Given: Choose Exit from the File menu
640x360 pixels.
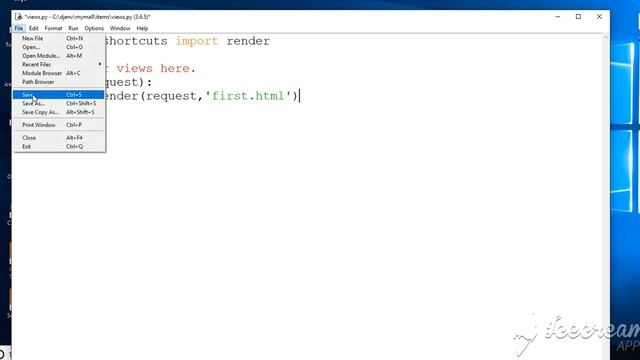Looking at the screenshot, I should click(58, 146).
